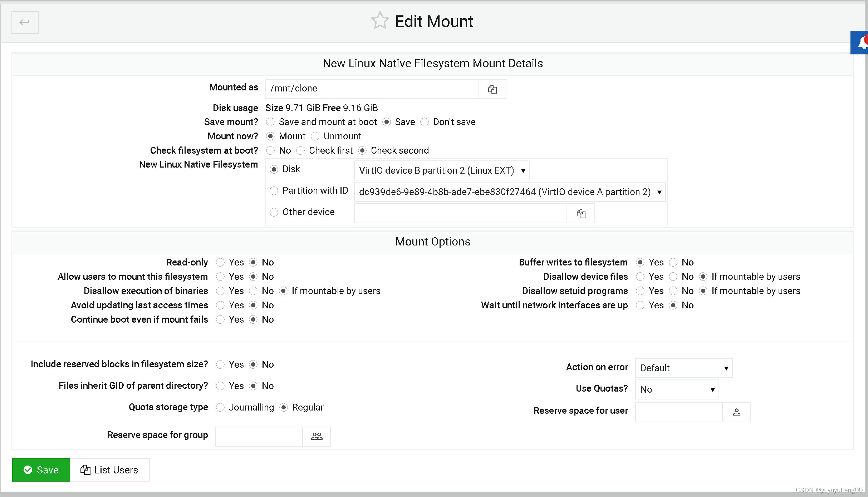Image resolution: width=868 pixels, height=497 pixels.
Task: Select the Other device radio option
Action: coord(274,212)
